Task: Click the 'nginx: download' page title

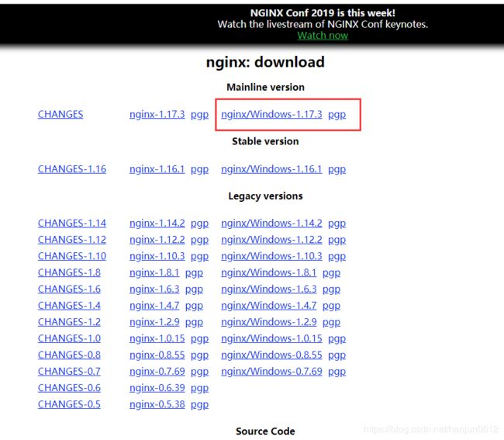Action: (265, 62)
